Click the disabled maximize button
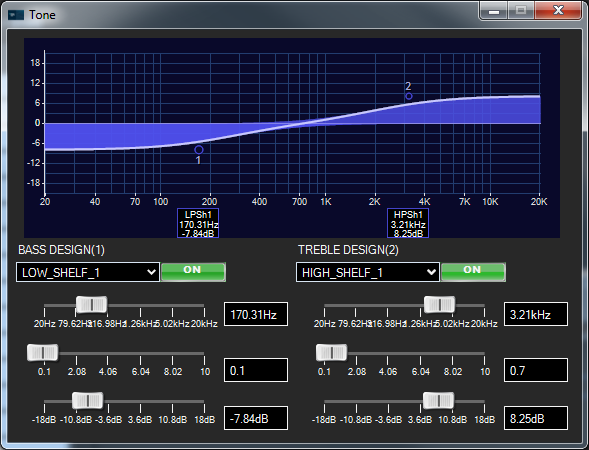The width and height of the screenshot is (589, 450). coord(521,11)
